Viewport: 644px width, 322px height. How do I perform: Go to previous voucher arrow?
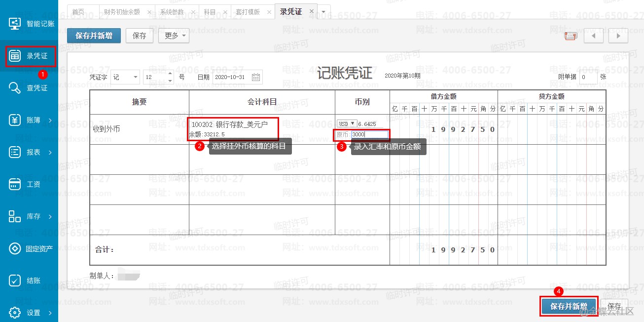pos(594,36)
